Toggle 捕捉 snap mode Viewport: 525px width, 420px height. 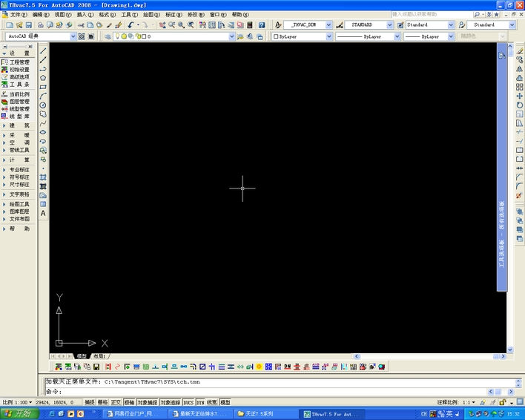(90, 402)
